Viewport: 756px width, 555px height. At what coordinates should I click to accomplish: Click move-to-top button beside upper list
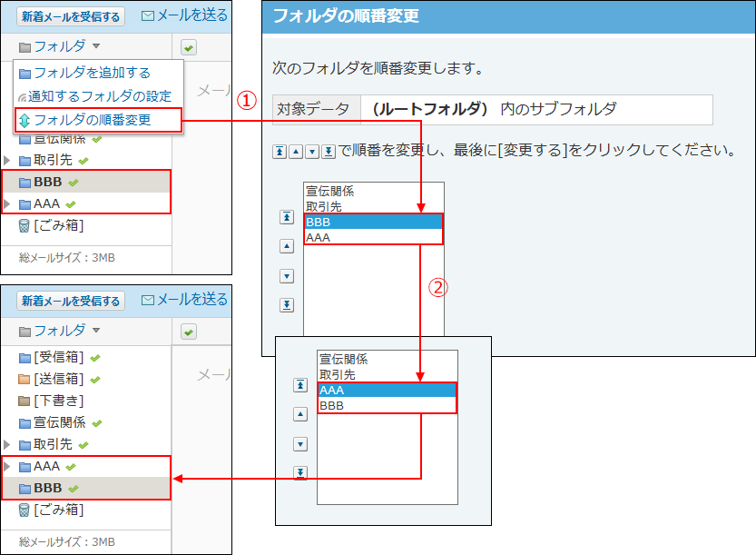pos(287,217)
